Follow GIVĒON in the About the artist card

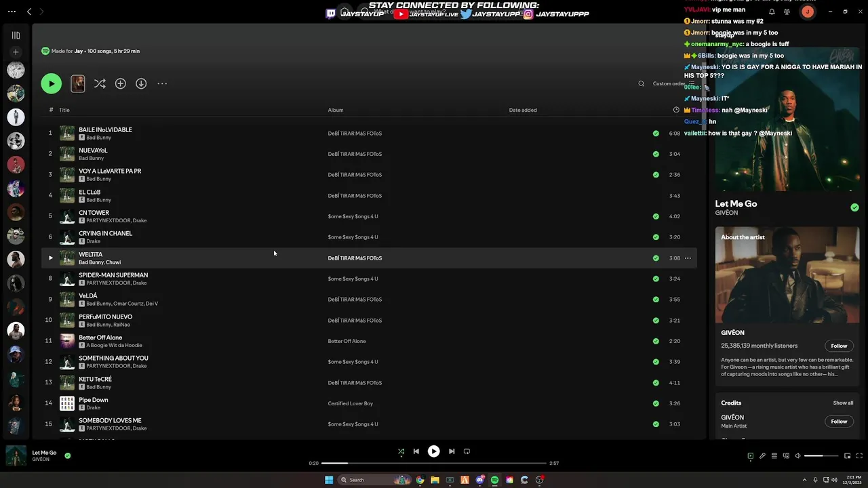click(839, 346)
